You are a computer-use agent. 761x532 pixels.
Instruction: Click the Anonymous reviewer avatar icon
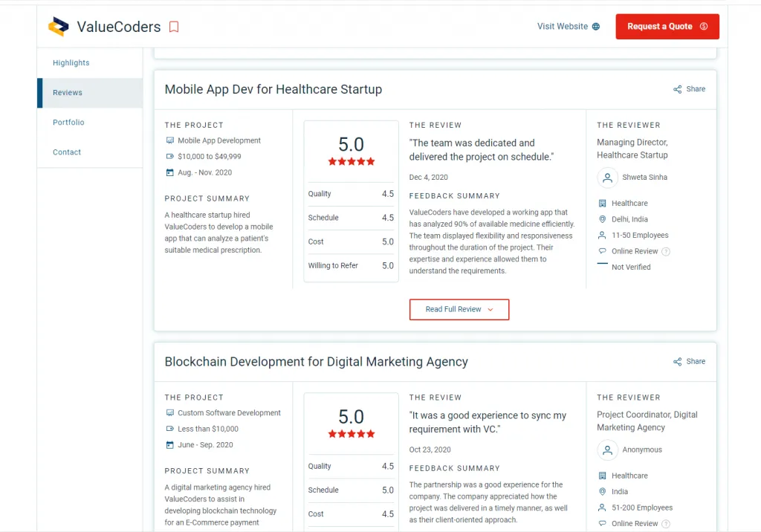[x=607, y=450]
